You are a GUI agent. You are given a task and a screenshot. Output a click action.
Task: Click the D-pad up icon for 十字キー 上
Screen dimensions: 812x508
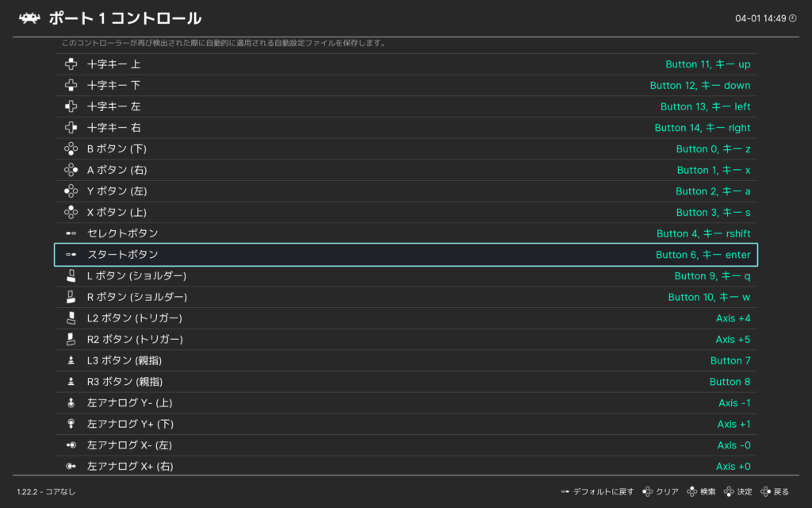click(71, 64)
